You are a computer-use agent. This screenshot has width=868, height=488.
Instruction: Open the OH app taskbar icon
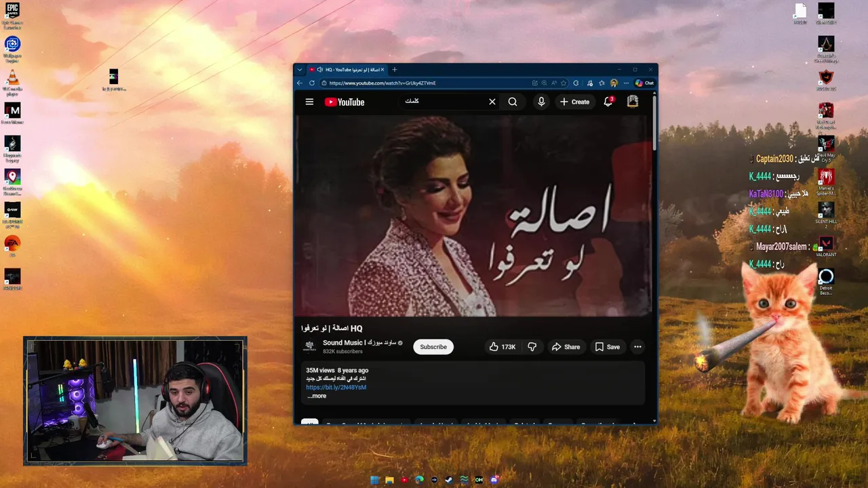(479, 480)
